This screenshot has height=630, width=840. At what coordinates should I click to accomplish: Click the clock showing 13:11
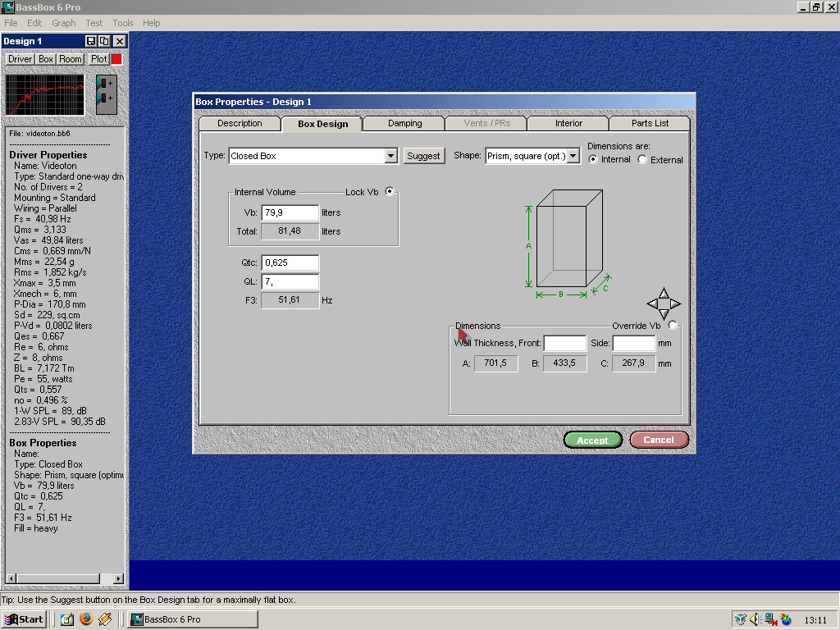pyautogui.click(x=815, y=620)
